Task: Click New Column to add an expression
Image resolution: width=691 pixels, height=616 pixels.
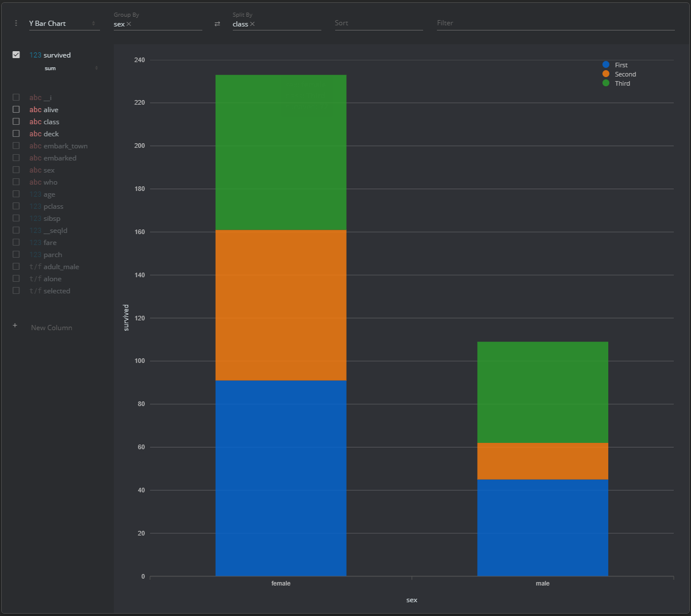Action: point(52,328)
